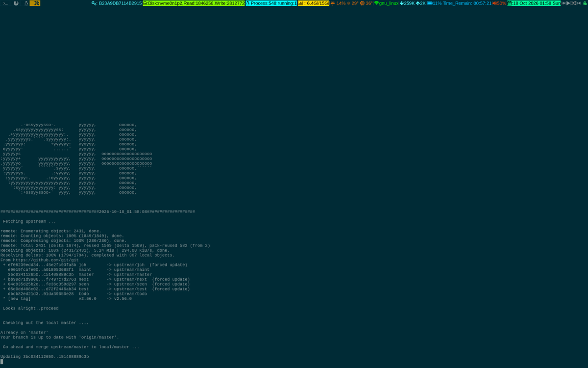Switch to the Firefox workspace icon
The width and height of the screenshot is (588, 368).
[x=16, y=3]
